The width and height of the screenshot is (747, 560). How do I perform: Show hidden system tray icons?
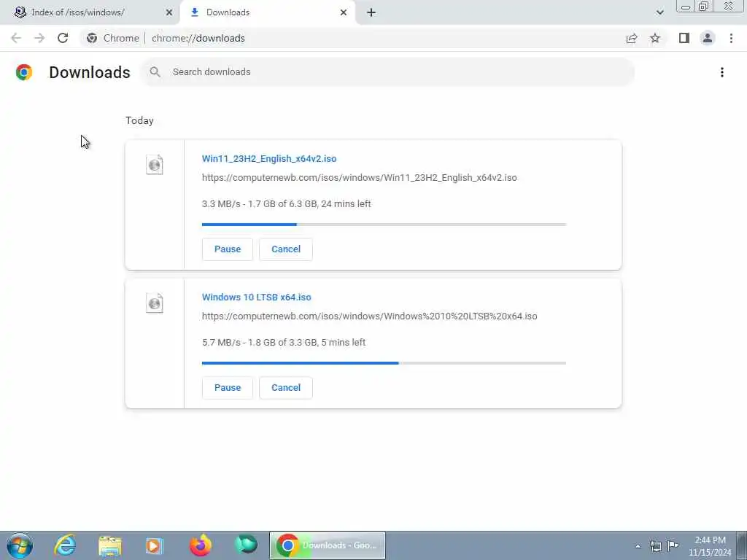pos(638,546)
